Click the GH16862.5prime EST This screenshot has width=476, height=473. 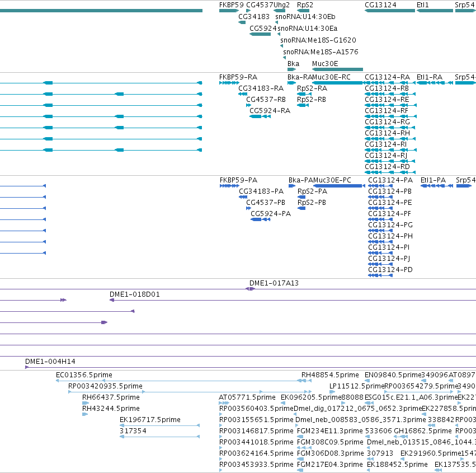(400, 437)
